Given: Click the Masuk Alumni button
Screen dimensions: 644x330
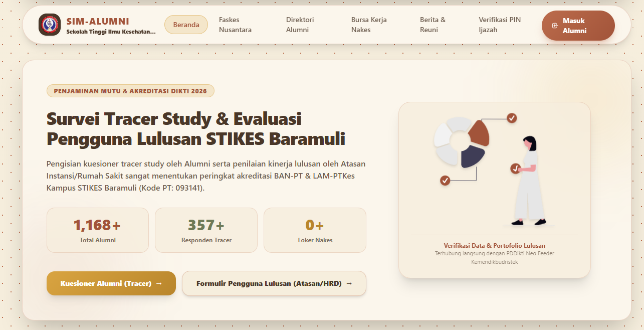Looking at the screenshot, I should coord(578,26).
